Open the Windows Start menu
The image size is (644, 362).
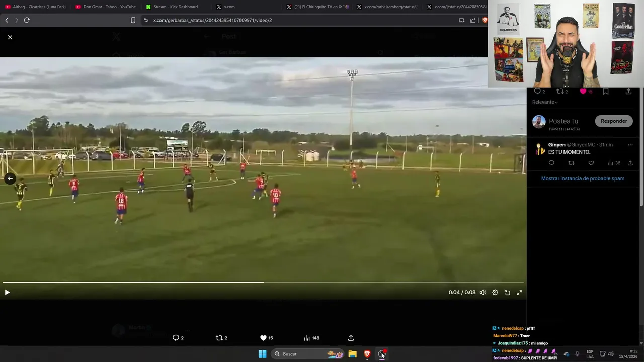[x=262, y=354]
